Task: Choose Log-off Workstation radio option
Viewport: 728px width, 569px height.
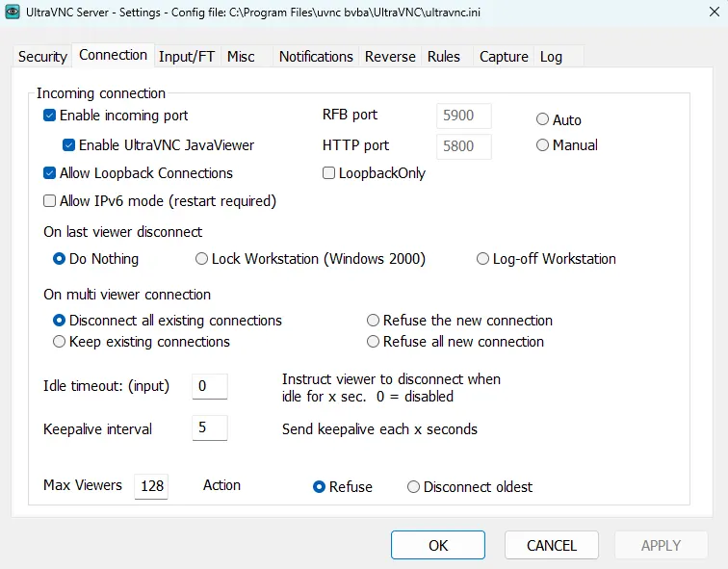Action: click(482, 259)
